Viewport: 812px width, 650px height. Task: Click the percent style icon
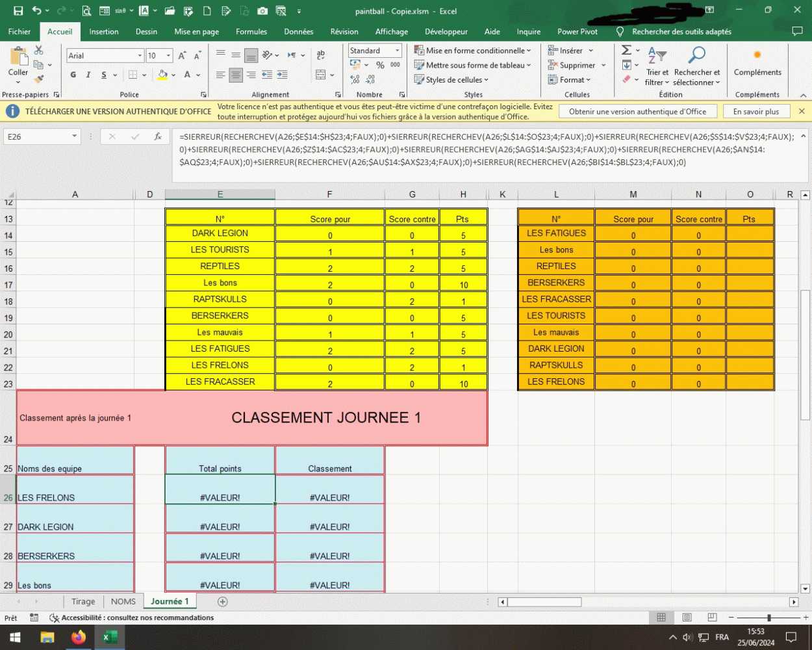pyautogui.click(x=380, y=65)
